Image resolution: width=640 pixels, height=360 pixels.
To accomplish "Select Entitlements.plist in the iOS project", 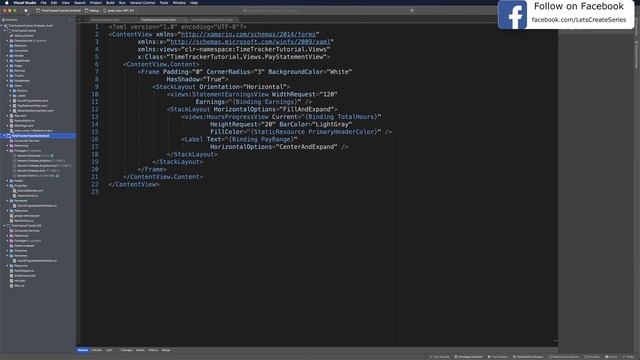I will (x=25, y=276).
